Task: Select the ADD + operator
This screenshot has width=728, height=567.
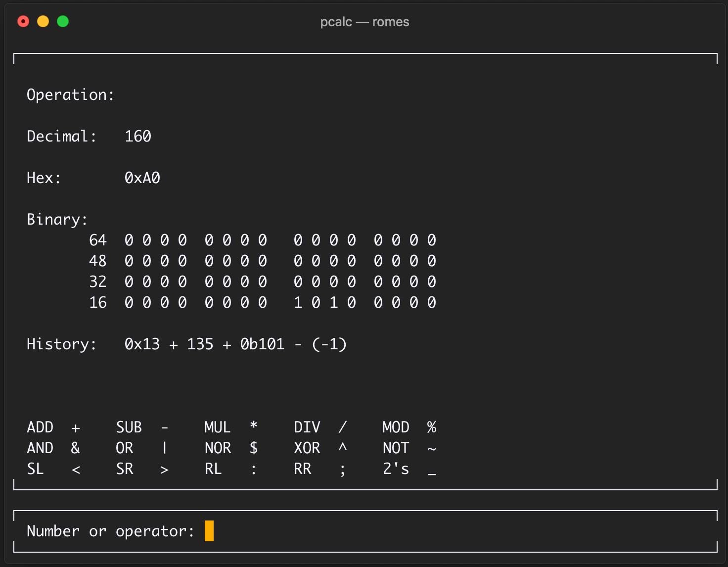Action: [x=52, y=427]
